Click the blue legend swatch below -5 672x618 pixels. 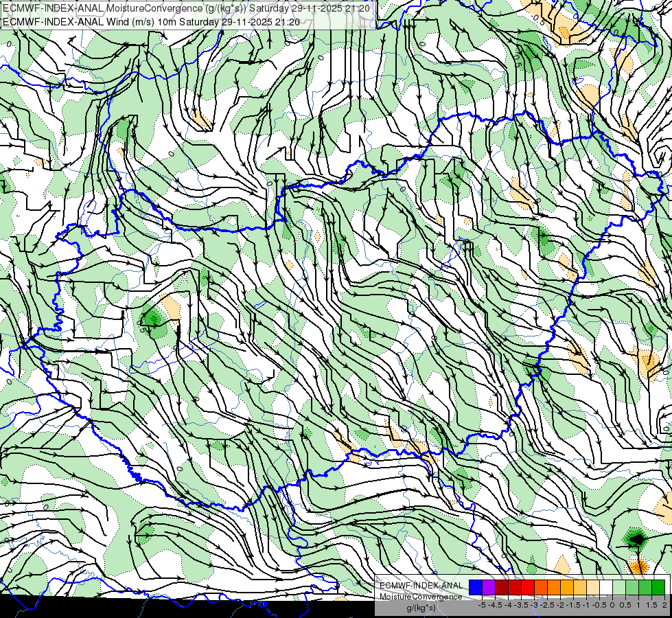(476, 587)
